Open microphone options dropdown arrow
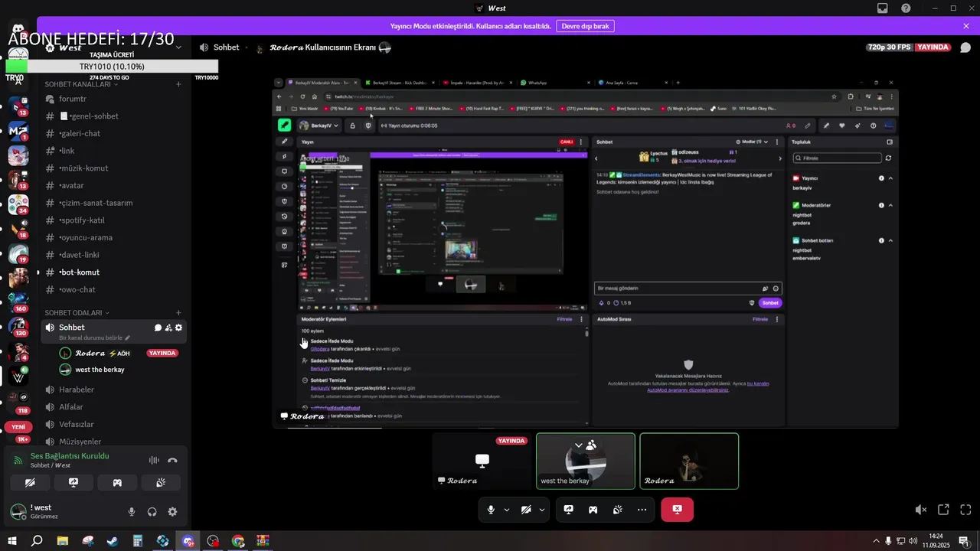 coord(507,510)
